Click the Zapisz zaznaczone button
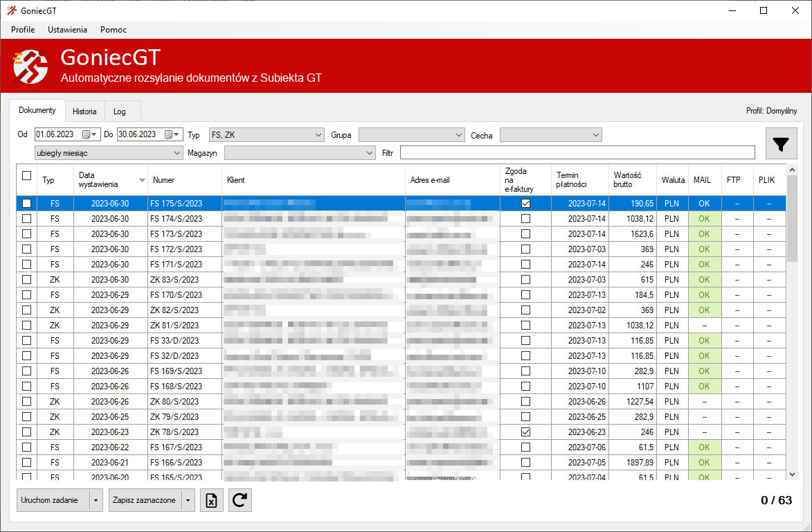812x532 pixels. click(145, 500)
